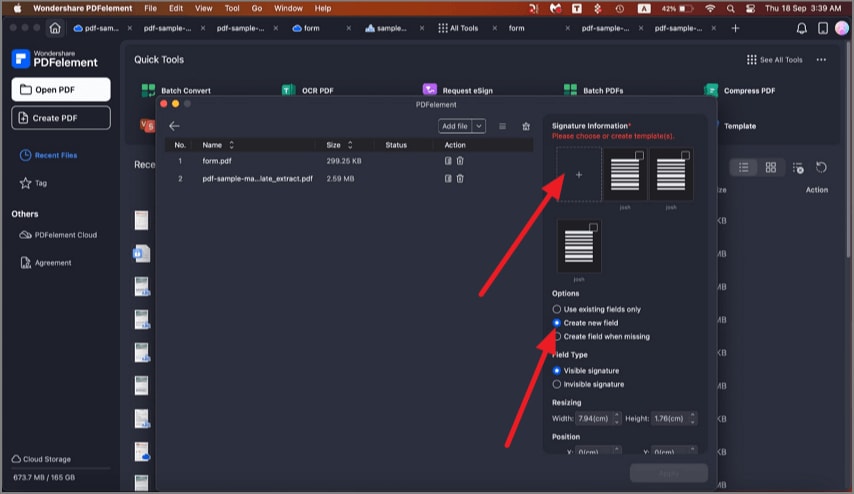Click the add new signature template box
Screen dimensions: 854x494
point(579,175)
